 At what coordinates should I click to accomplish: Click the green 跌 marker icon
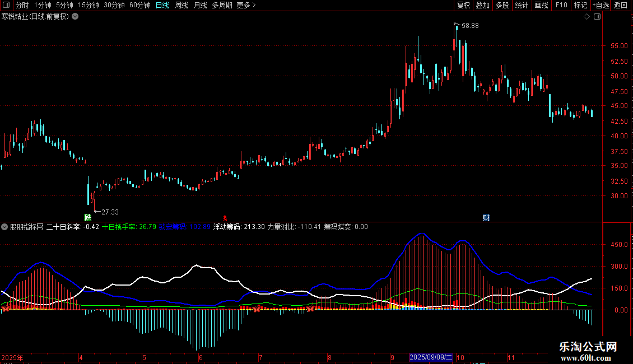pos(87,217)
